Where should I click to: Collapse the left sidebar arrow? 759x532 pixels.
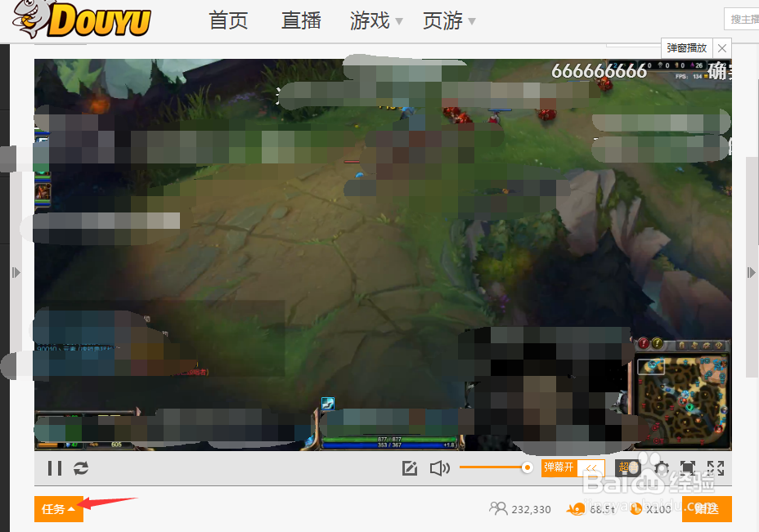coord(16,272)
